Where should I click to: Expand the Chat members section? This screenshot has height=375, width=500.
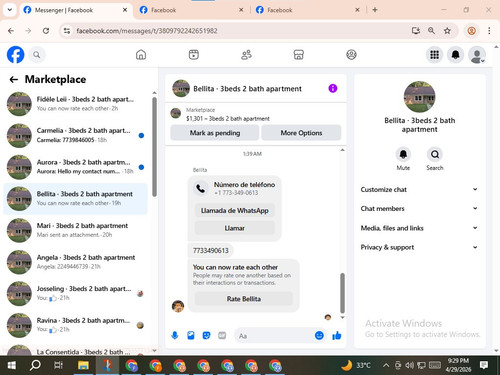[419, 209]
